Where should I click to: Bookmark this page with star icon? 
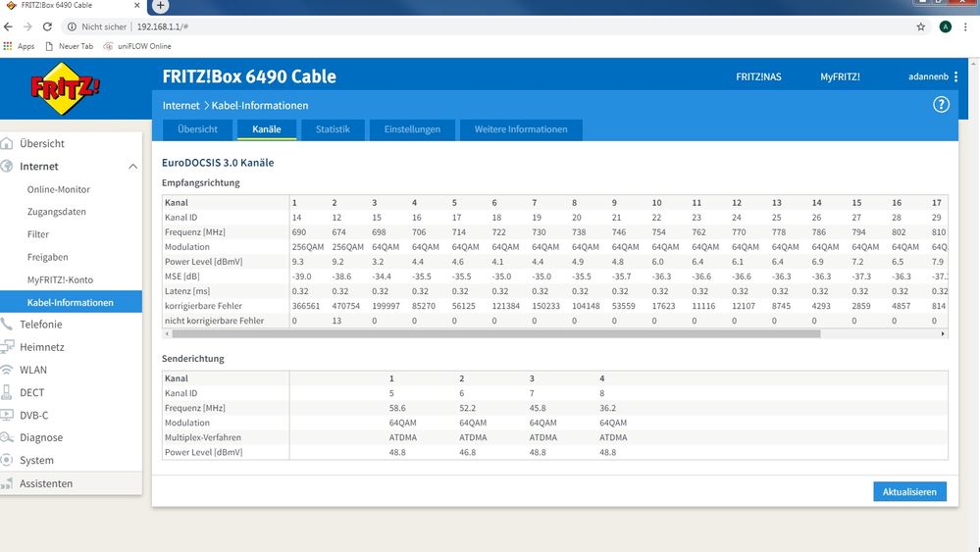pos(920,26)
